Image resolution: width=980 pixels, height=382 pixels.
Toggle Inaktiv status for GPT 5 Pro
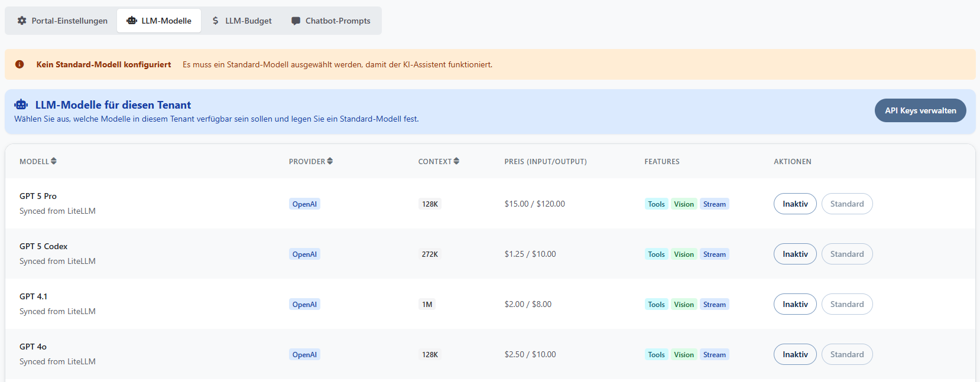(795, 204)
